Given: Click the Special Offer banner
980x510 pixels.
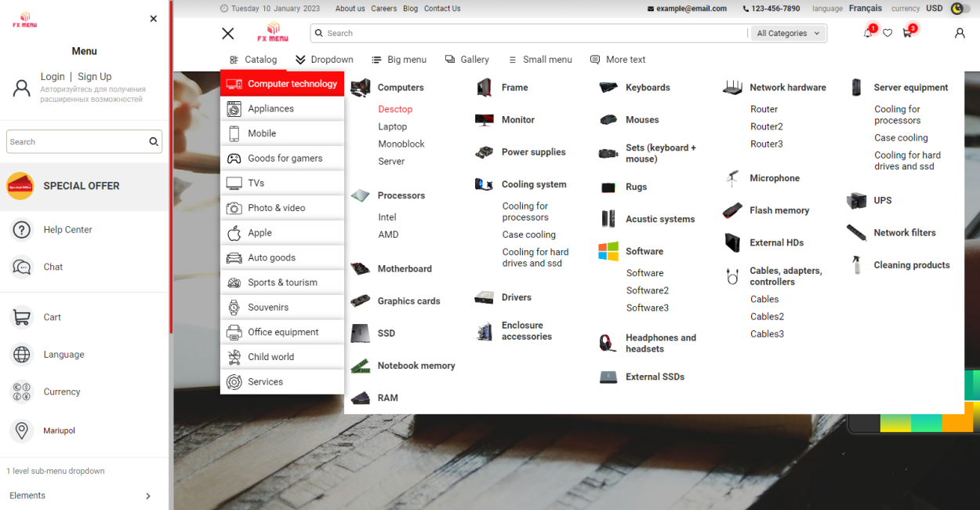Looking at the screenshot, I should (82, 186).
